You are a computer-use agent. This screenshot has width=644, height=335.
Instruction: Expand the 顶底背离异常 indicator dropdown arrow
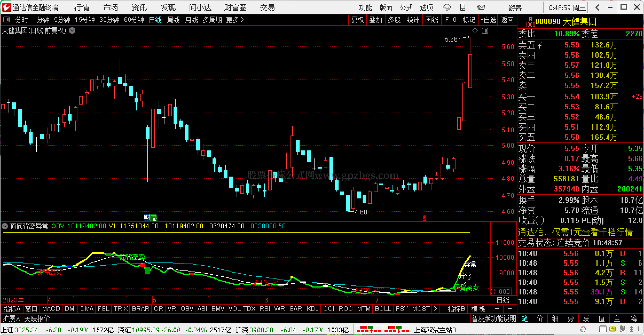(x=5, y=226)
